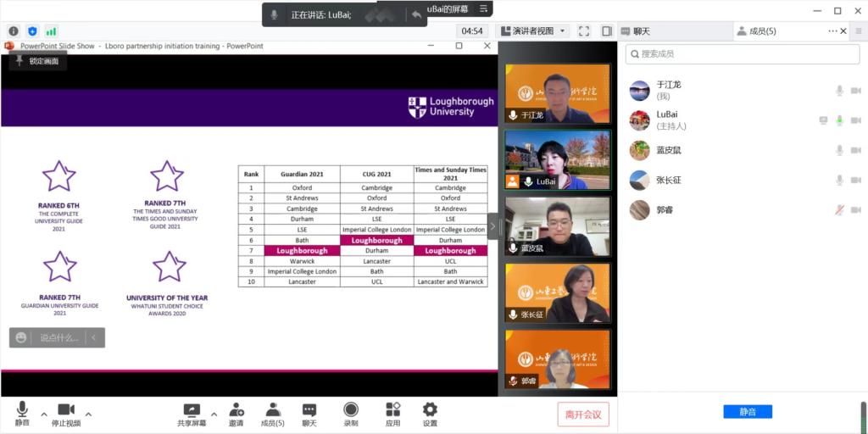Screen dimensions: 868x434
Task: Click the 搜索成员 search field
Action: click(x=743, y=54)
